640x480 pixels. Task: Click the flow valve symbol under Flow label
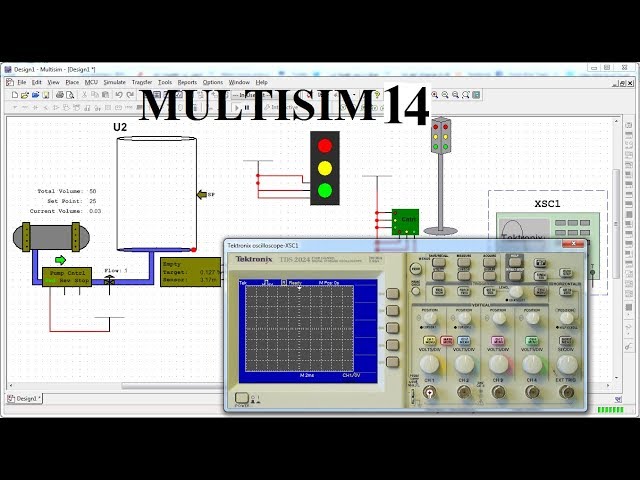109,280
